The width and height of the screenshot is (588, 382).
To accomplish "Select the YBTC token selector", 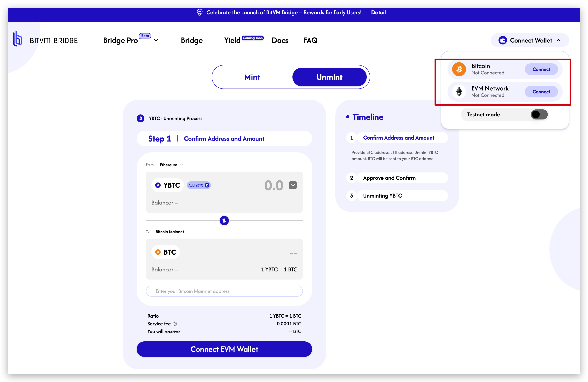I will click(168, 185).
